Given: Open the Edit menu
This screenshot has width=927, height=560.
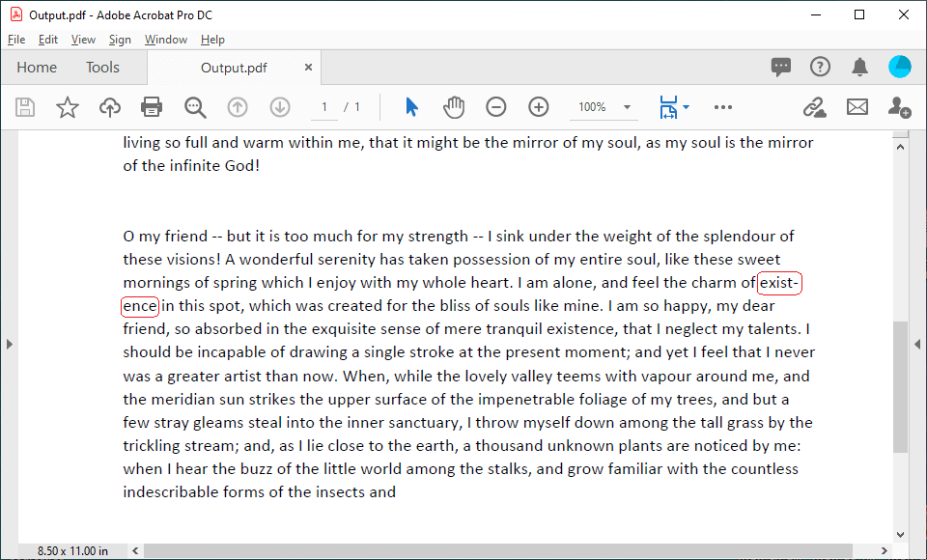Looking at the screenshot, I should (48, 40).
